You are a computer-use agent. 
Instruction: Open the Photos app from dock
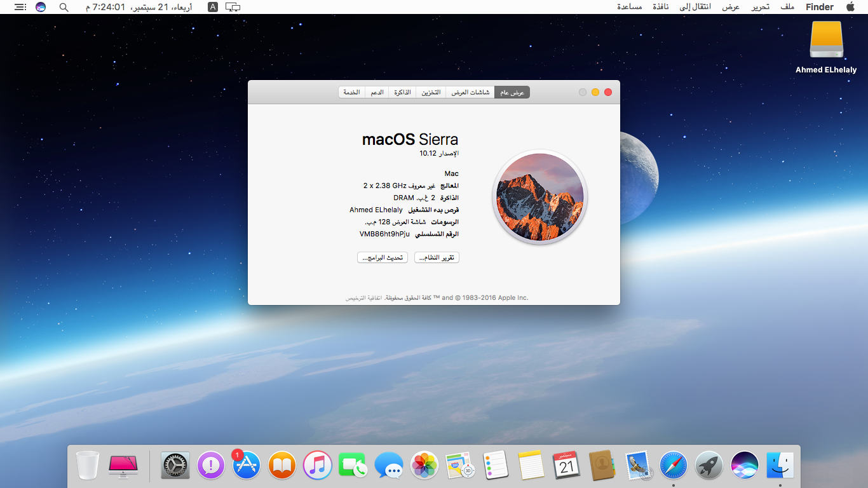(x=424, y=465)
